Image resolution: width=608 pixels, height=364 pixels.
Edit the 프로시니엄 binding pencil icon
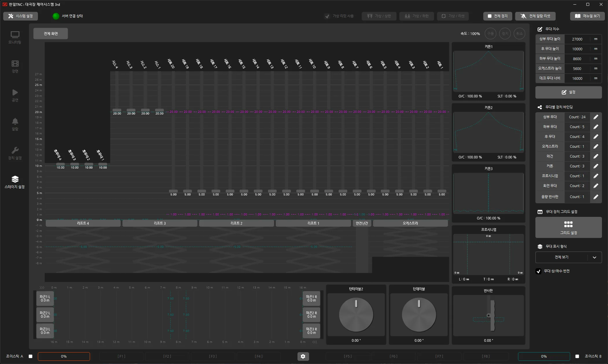coord(596,176)
